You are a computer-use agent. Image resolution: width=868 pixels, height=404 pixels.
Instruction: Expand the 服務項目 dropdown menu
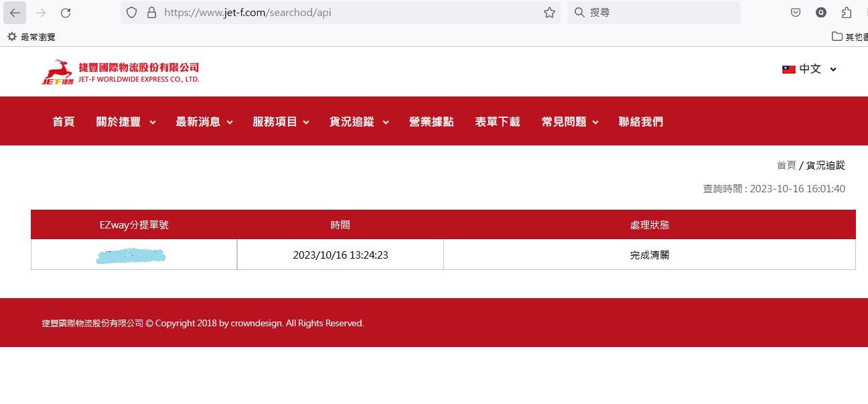[x=281, y=122]
